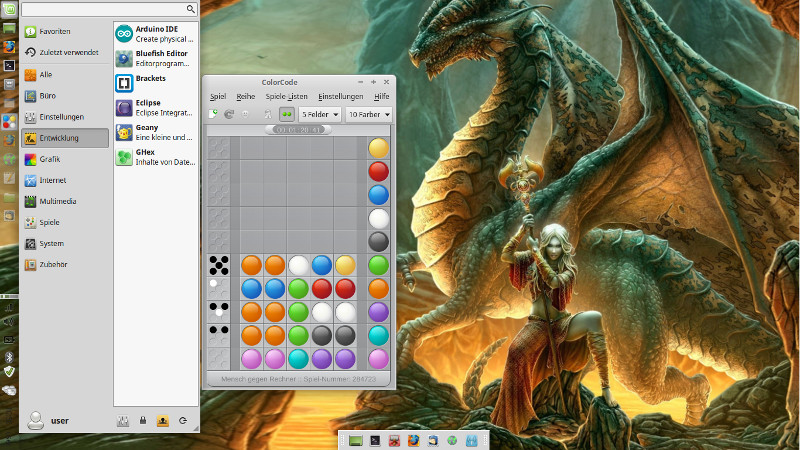Launch Eclipse
The image size is (800, 450).
point(156,108)
